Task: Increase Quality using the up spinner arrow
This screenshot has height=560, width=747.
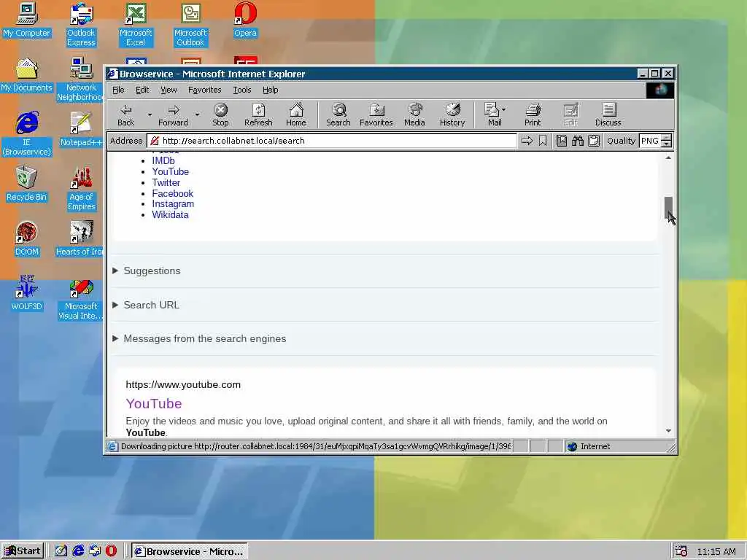Action: 667,138
